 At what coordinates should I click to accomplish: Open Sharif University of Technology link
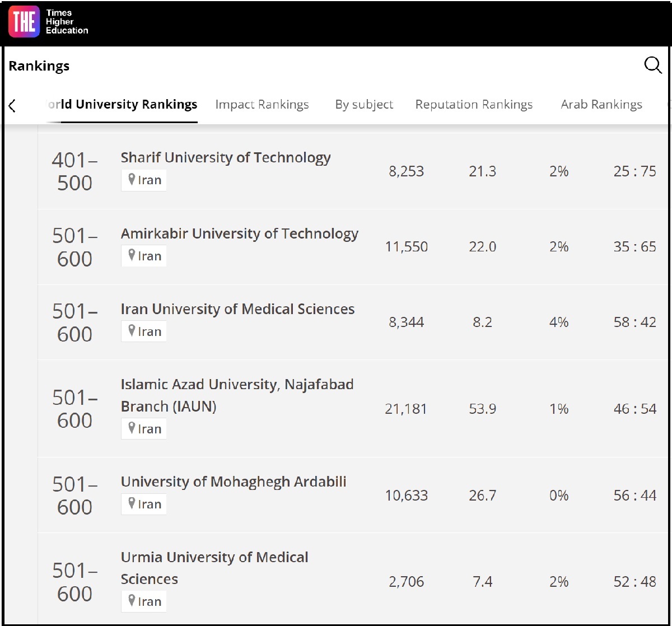(x=226, y=158)
